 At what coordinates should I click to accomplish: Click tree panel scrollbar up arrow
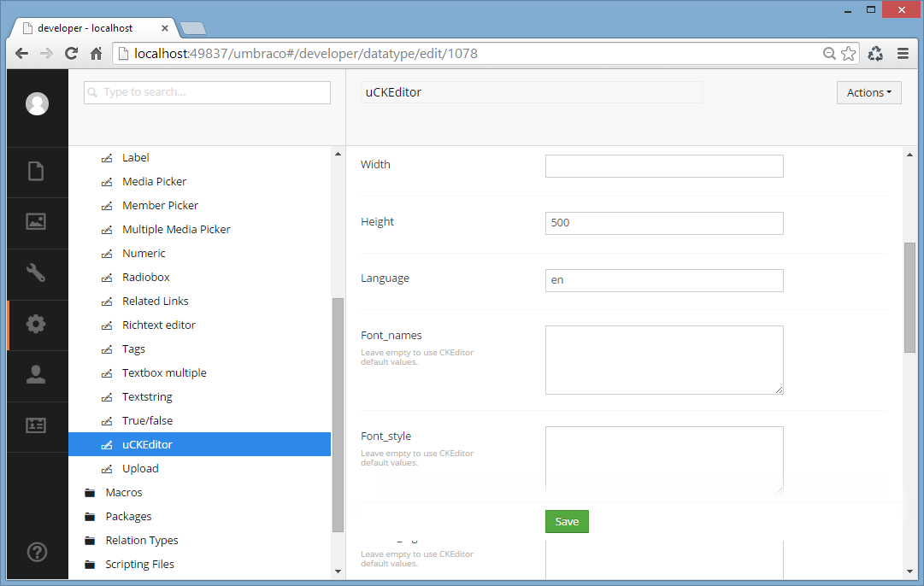coord(338,155)
